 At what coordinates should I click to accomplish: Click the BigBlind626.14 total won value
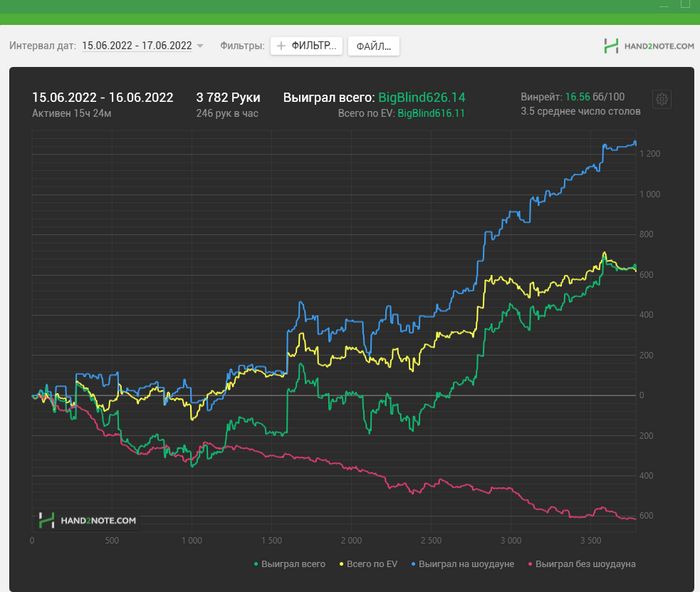click(422, 98)
